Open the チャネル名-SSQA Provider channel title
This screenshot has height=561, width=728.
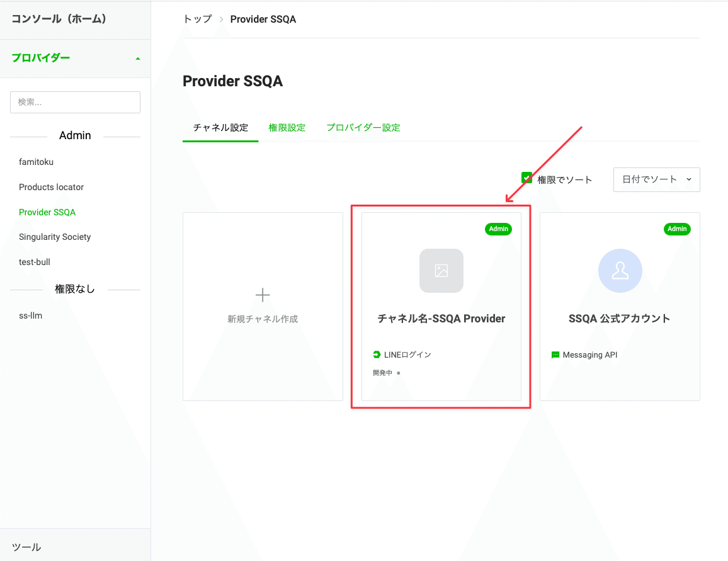(441, 319)
